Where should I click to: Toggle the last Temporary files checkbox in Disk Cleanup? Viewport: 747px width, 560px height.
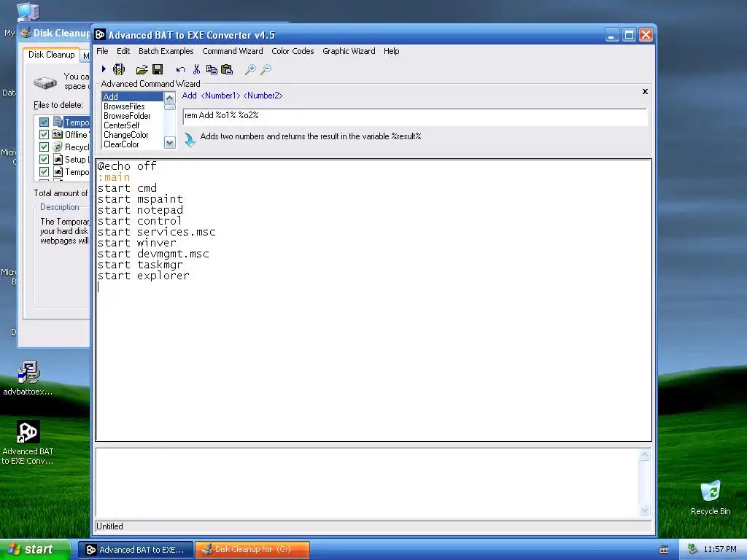(44, 172)
